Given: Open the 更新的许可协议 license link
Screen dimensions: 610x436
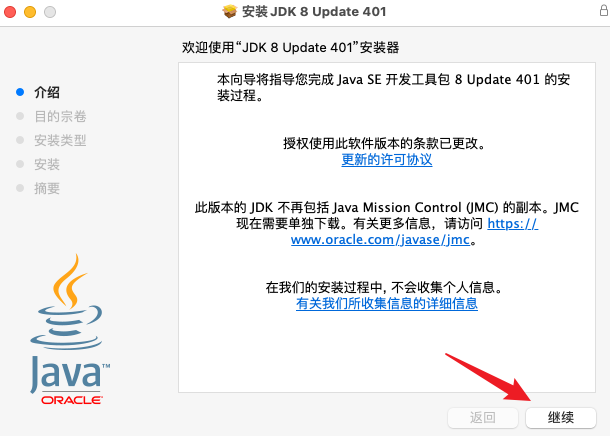Looking at the screenshot, I should pos(387,159).
